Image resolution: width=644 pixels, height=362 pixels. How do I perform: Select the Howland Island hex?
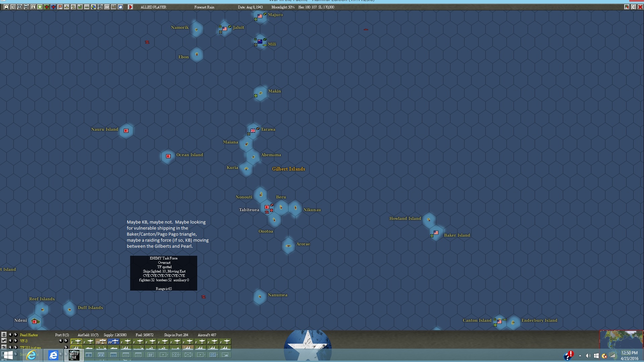(x=429, y=220)
